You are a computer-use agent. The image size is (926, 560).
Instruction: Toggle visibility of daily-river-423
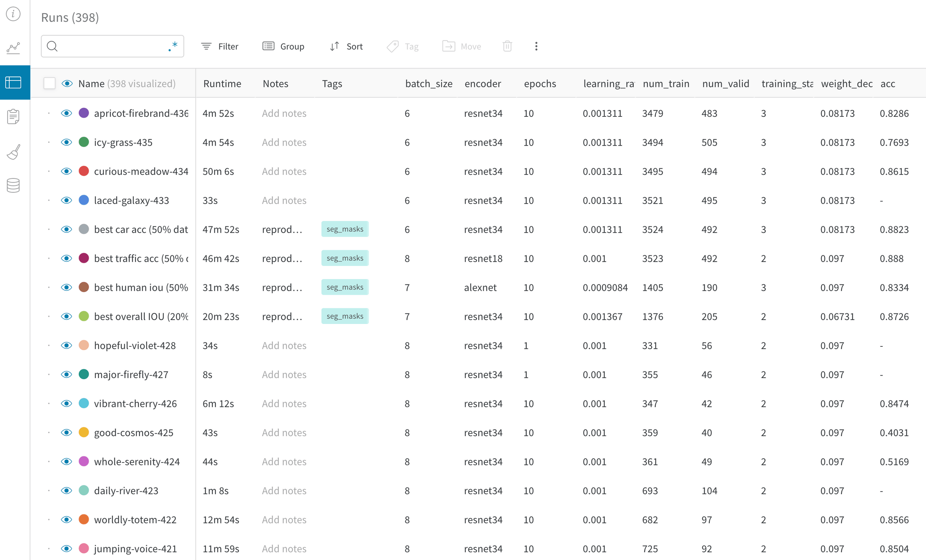coord(67,491)
